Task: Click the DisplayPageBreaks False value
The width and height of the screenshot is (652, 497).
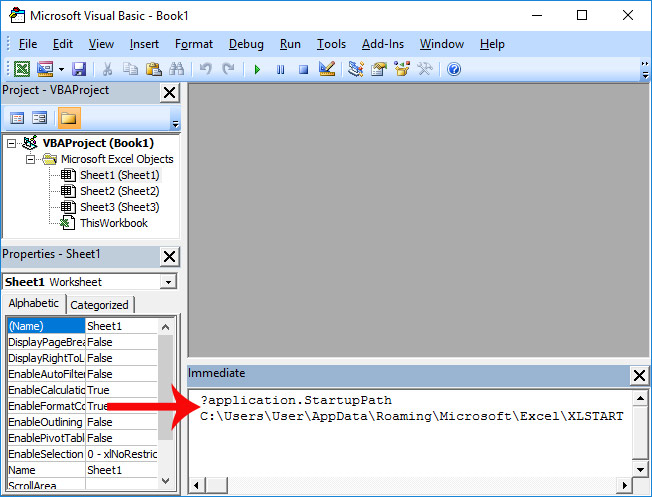Action: coord(121,342)
